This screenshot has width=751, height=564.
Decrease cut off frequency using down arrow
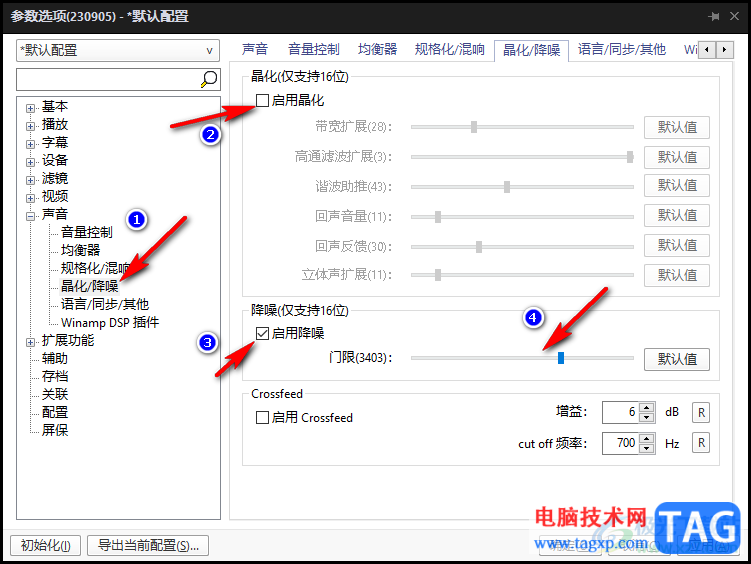647,448
